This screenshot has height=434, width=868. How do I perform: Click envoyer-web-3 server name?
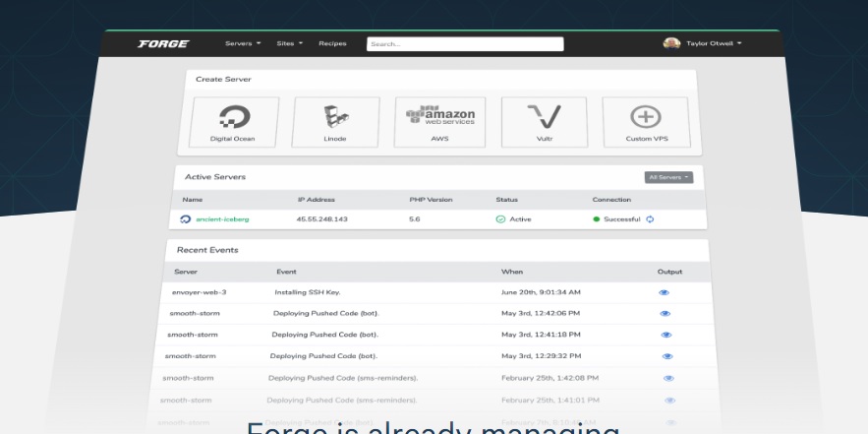coord(199,292)
